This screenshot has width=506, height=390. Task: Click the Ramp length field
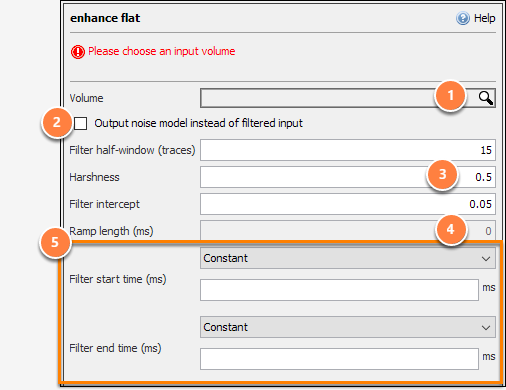pyautogui.click(x=348, y=230)
